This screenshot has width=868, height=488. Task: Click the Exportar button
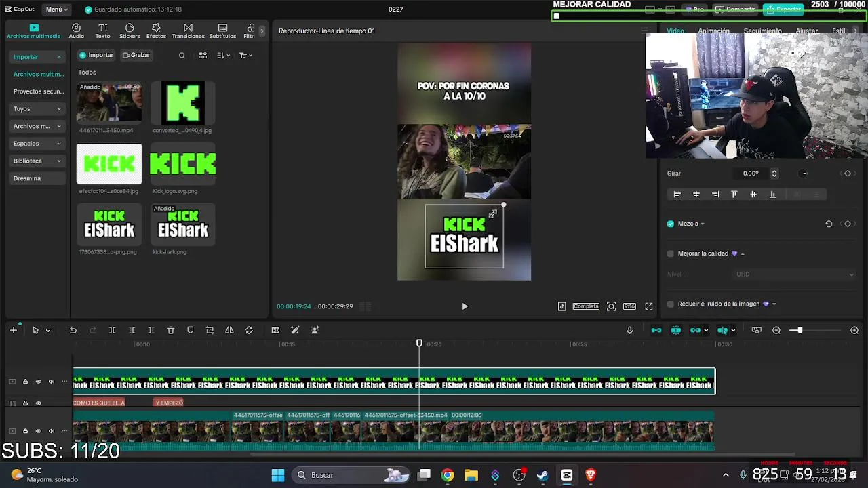(x=784, y=9)
